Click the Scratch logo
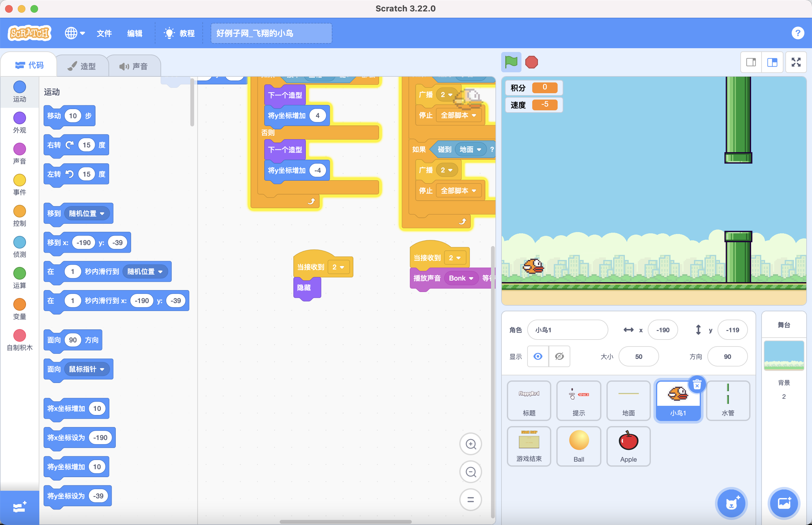 click(30, 33)
